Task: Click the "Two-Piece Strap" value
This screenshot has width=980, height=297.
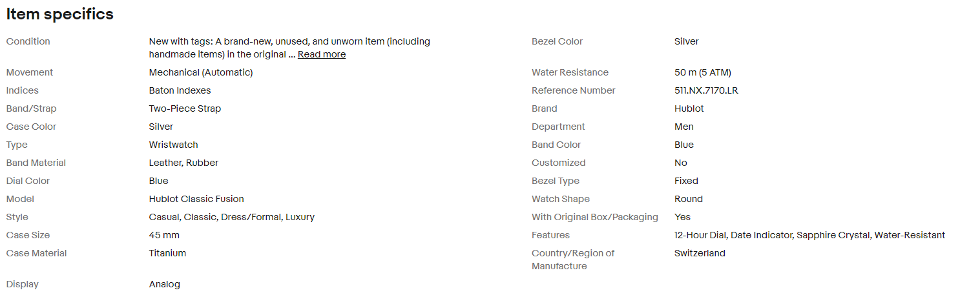Action: pyautogui.click(x=185, y=108)
